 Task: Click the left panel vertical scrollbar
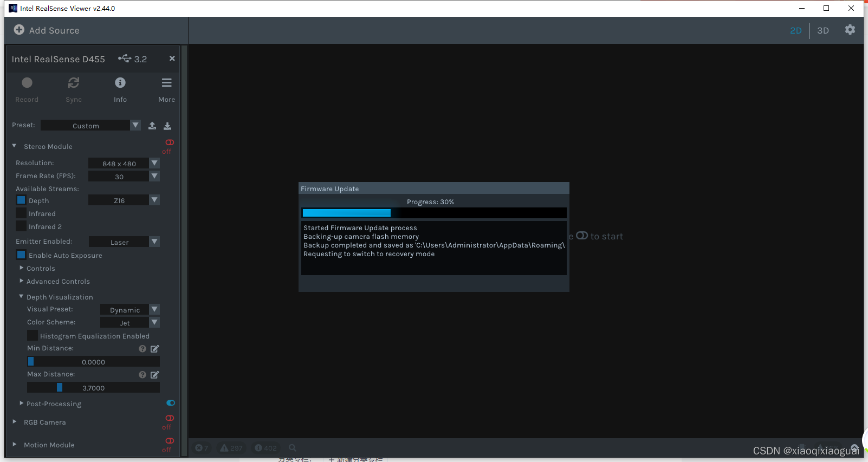click(184, 251)
